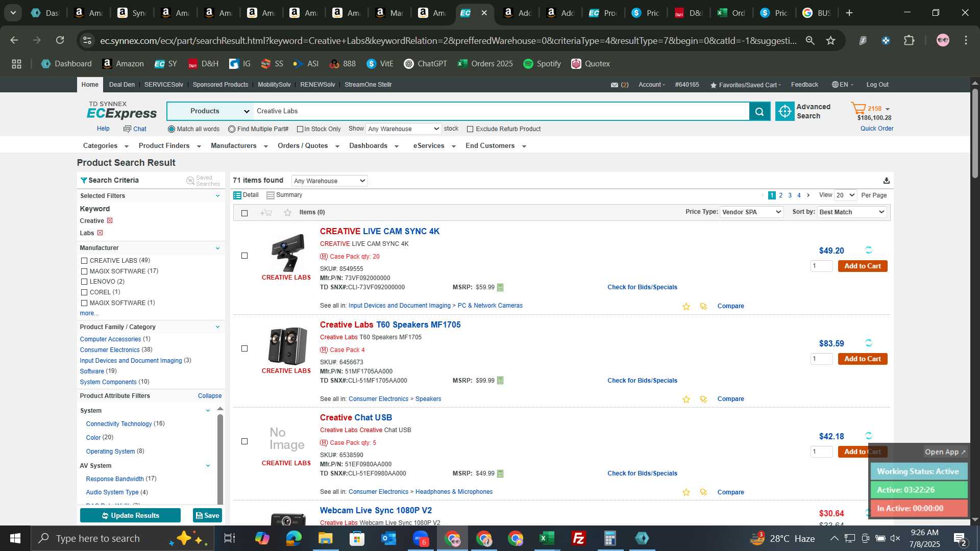This screenshot has height=551, width=980.
Task: Click Update Results button
Action: click(x=130, y=515)
